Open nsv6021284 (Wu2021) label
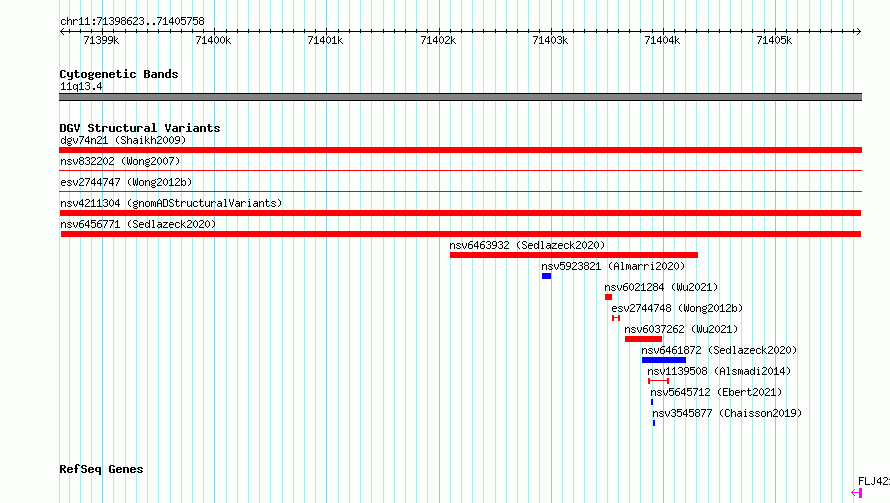890x503 pixels. coord(661,287)
